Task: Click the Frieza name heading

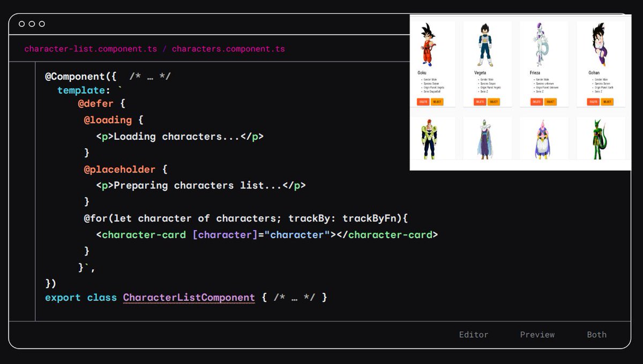Action: [x=535, y=73]
